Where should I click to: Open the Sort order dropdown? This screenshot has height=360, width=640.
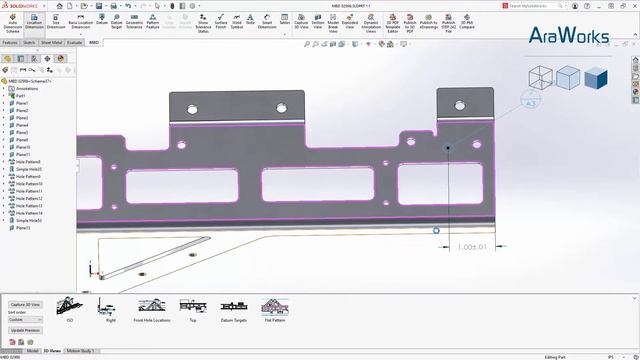[x=25, y=320]
